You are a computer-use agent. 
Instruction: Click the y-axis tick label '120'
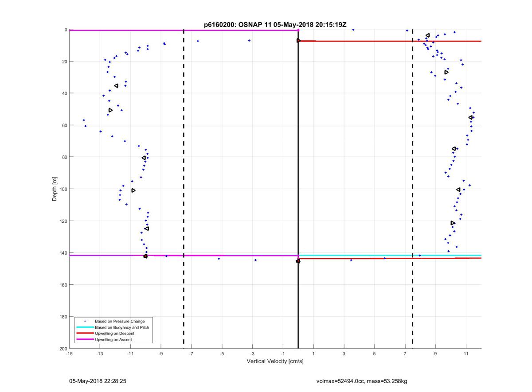point(63,221)
